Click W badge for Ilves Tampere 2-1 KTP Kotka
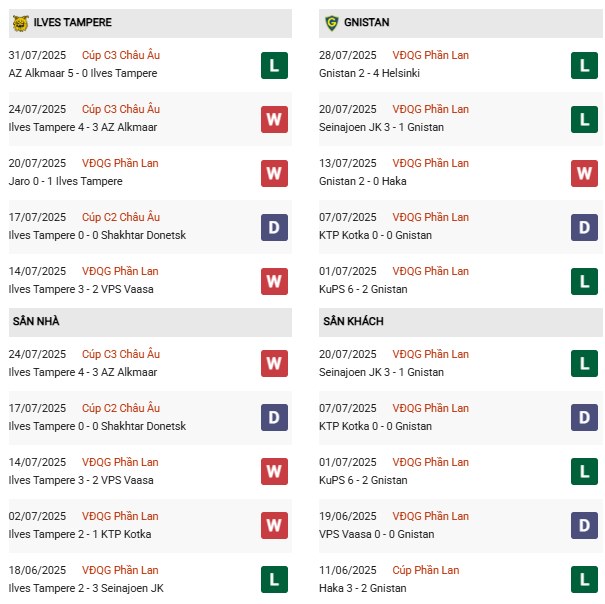605x604 pixels. click(274, 527)
